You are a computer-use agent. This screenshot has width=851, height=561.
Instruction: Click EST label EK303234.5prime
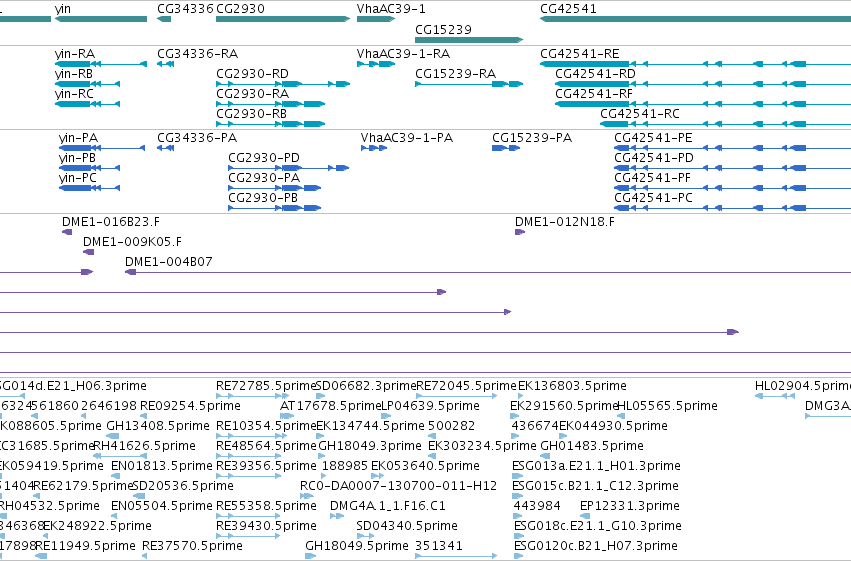click(482, 446)
